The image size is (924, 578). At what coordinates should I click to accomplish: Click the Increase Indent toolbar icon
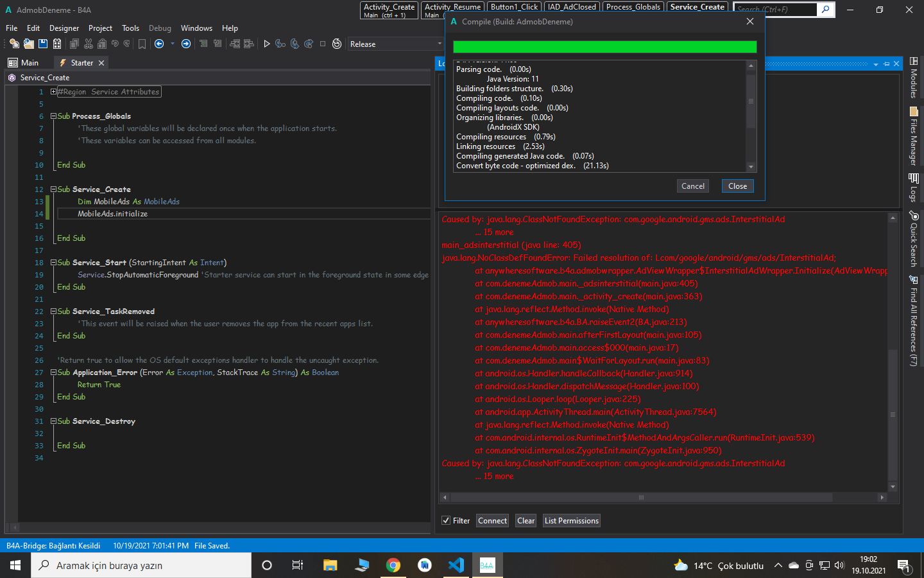249,44
